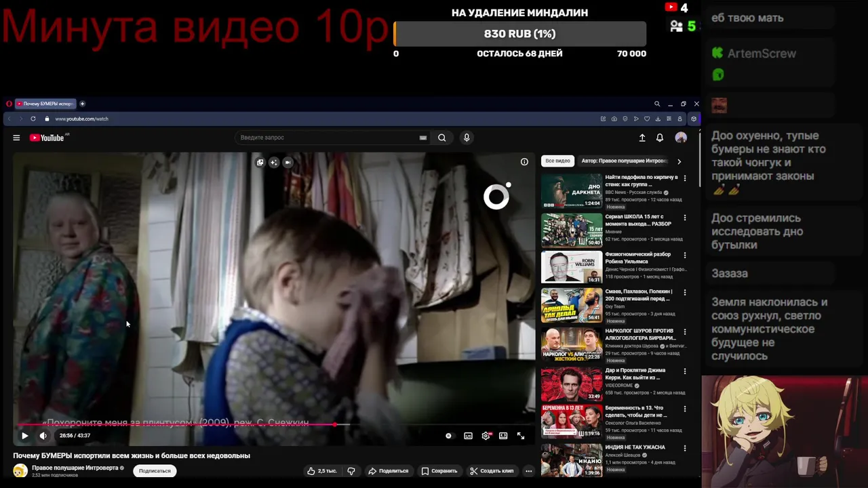Open the Найти педофила по кирпичу video thumbnail
Screen dimensions: 868x488
pos(572,191)
